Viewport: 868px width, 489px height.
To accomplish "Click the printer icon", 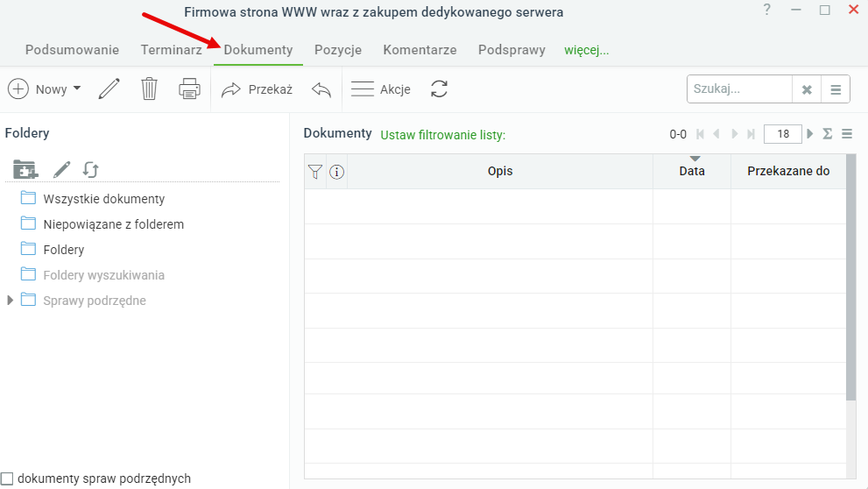I will 189,89.
